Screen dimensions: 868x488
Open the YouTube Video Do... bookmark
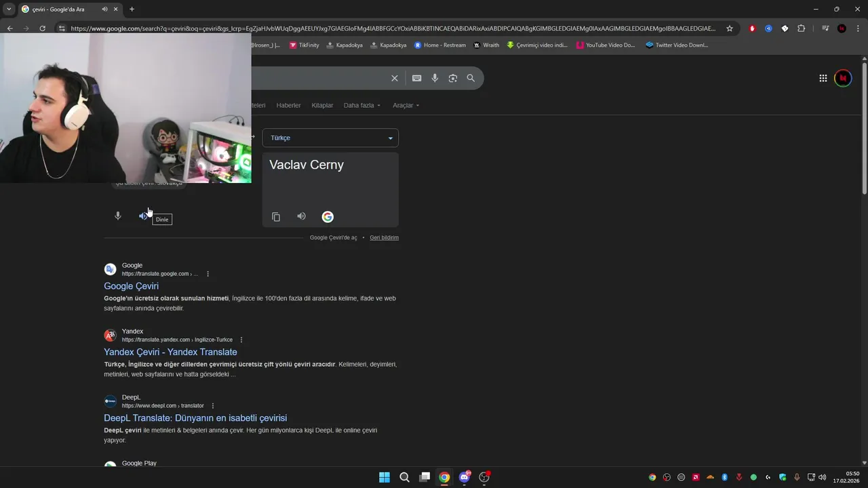[606, 45]
